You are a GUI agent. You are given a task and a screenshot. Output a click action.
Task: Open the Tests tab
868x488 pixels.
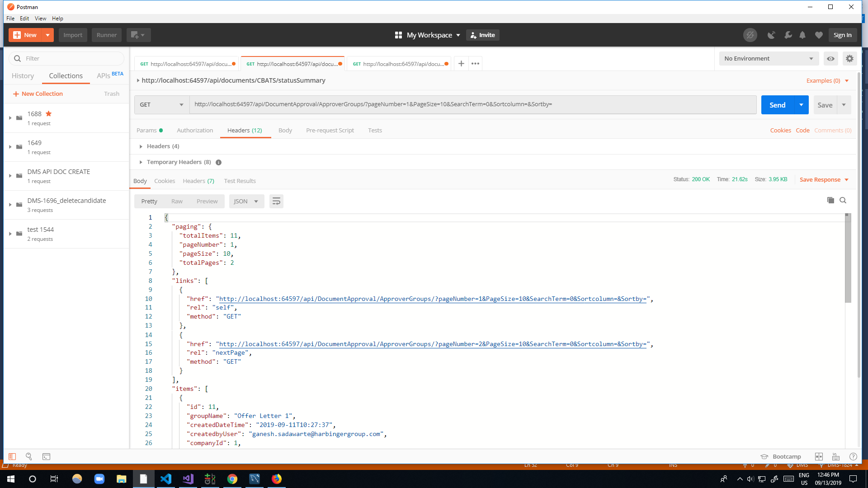pos(375,131)
